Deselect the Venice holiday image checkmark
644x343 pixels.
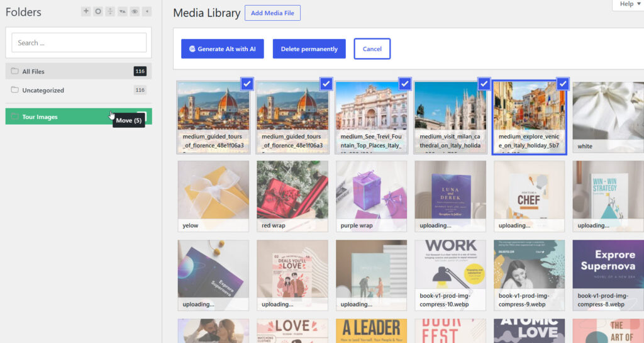click(563, 84)
